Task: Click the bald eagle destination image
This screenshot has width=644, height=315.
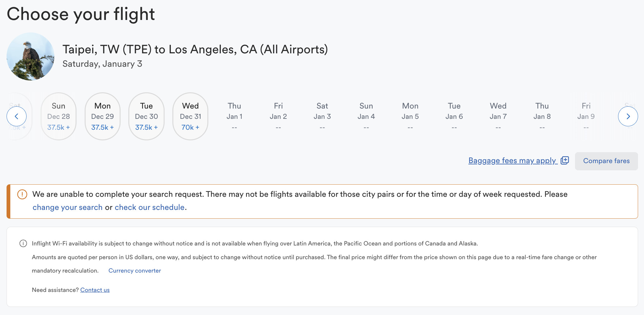Action: [x=31, y=56]
